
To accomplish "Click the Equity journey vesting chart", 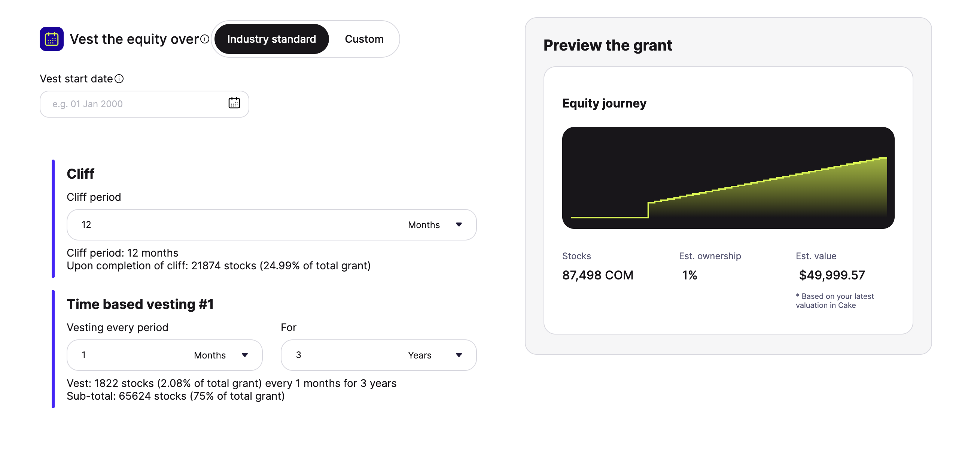I will click(728, 178).
